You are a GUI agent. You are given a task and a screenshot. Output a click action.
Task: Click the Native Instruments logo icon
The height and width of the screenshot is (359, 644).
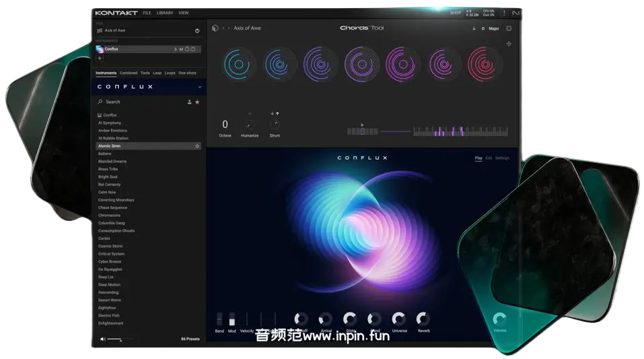[x=516, y=13]
